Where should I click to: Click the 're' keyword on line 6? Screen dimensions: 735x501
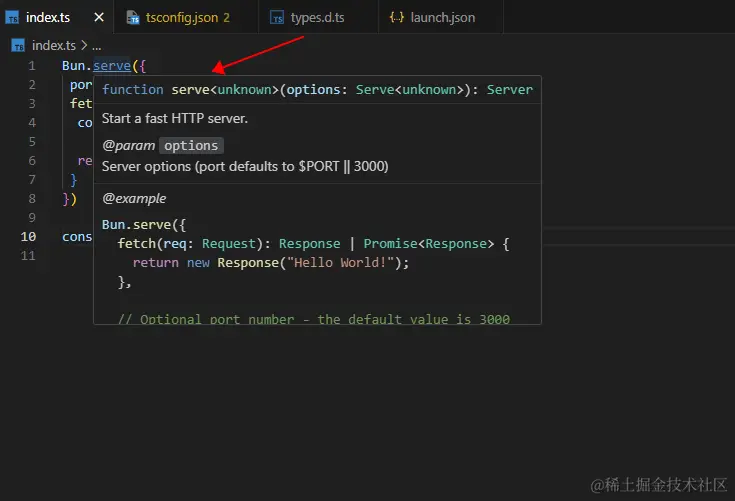coord(85,161)
